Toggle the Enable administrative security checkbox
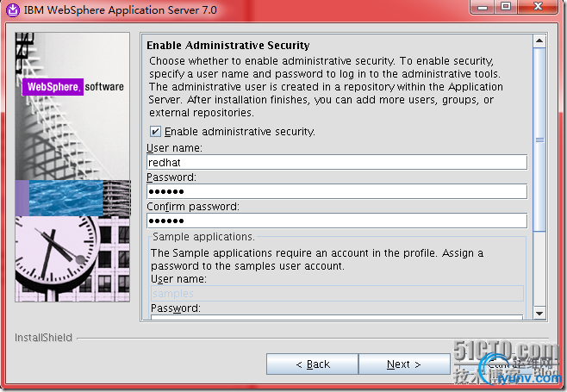 click(x=155, y=132)
